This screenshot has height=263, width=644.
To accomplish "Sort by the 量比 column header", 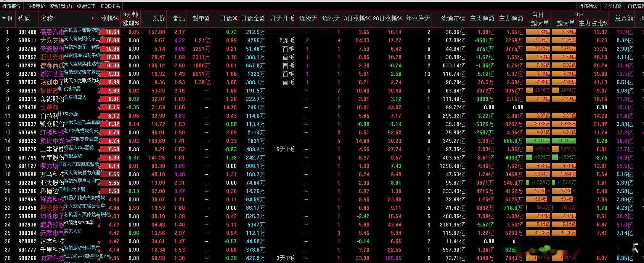I will (178, 18).
